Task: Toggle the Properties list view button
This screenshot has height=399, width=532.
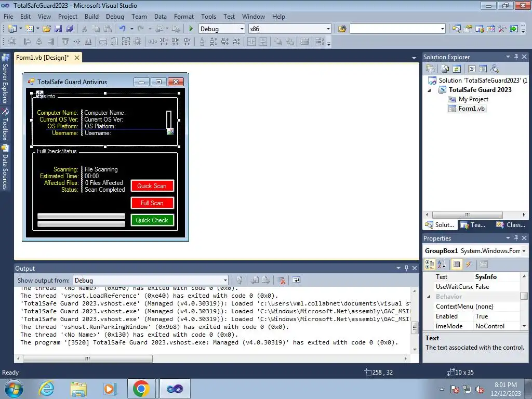Action: [457, 264]
